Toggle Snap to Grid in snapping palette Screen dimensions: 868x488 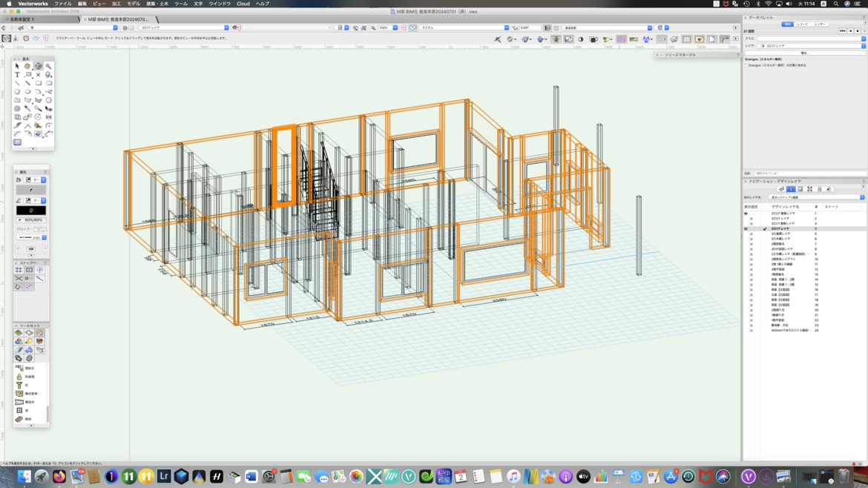19,270
